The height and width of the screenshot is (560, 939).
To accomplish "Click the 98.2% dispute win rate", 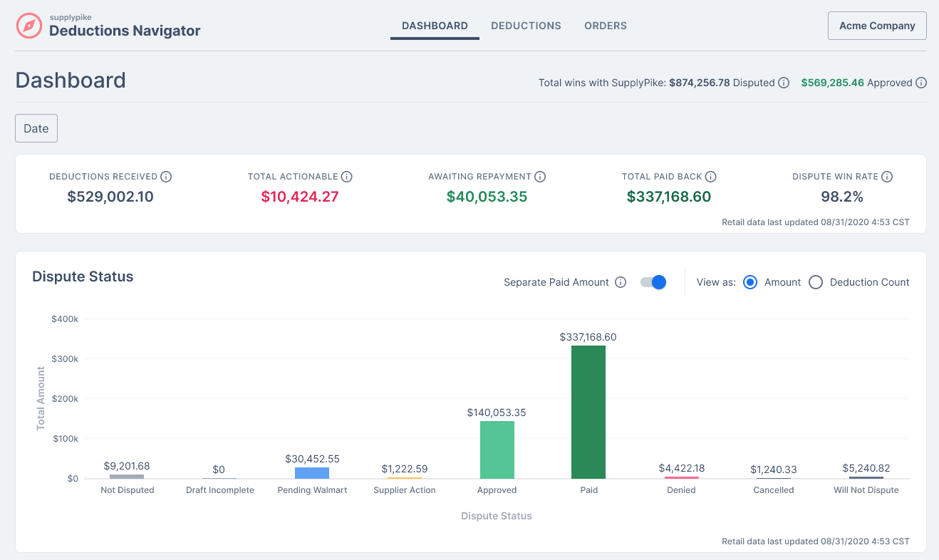I will (x=842, y=197).
